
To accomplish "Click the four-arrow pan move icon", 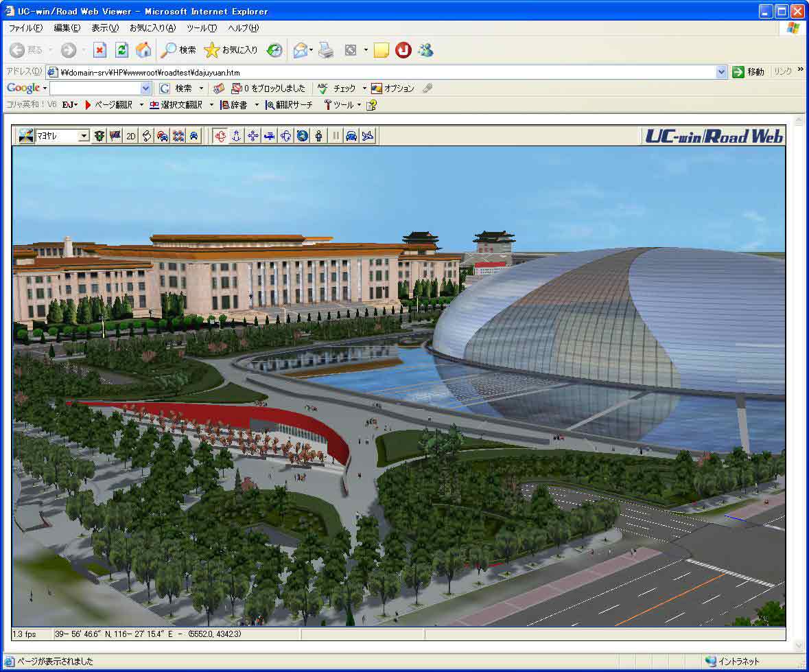I will (253, 136).
